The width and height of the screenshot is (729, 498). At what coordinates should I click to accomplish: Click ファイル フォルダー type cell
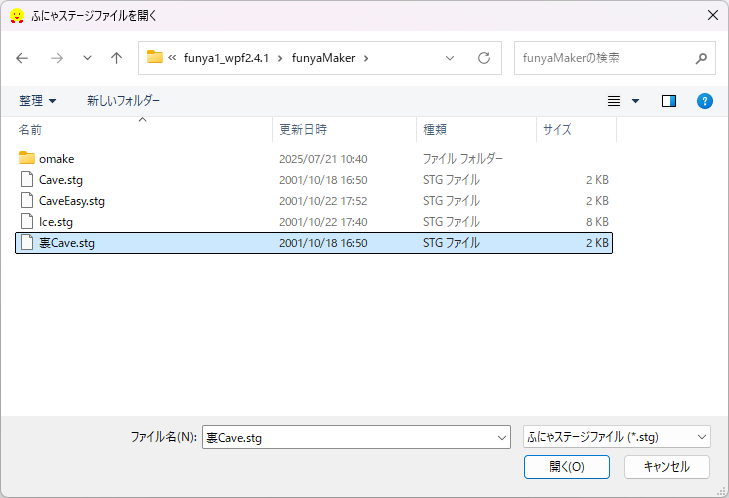pos(463,159)
